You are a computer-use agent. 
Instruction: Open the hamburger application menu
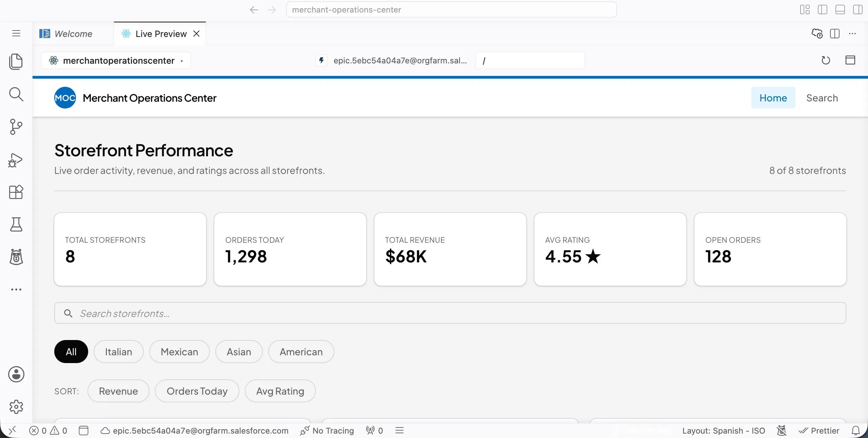[16, 33]
